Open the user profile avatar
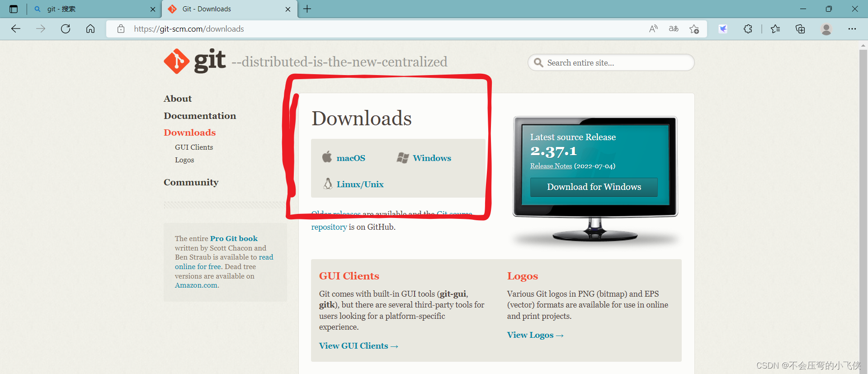868x374 pixels. point(826,29)
